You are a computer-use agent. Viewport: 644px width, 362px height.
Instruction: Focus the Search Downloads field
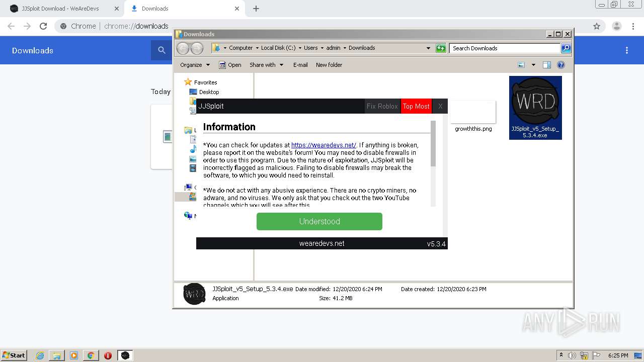pyautogui.click(x=505, y=48)
